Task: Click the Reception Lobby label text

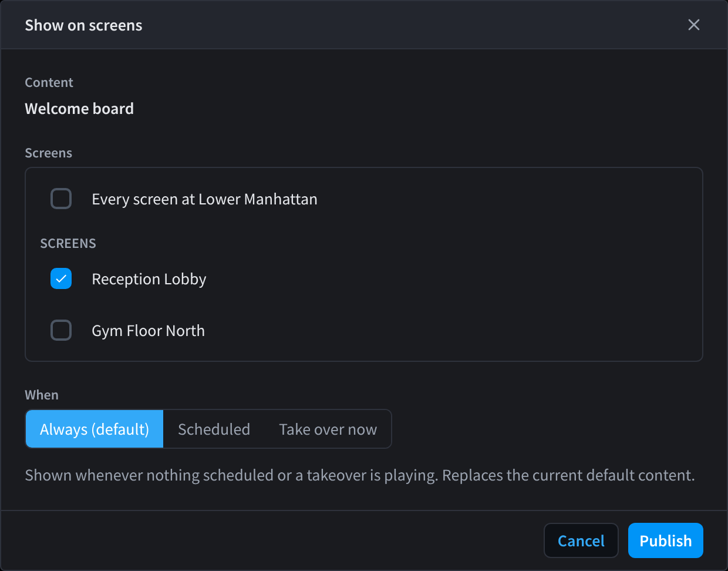Action: (x=149, y=279)
